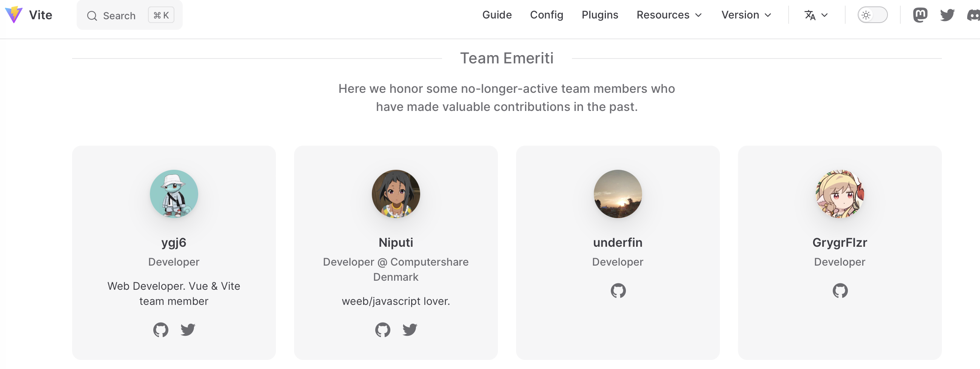Open GrygrFlzr's GitHub profile

point(840,291)
